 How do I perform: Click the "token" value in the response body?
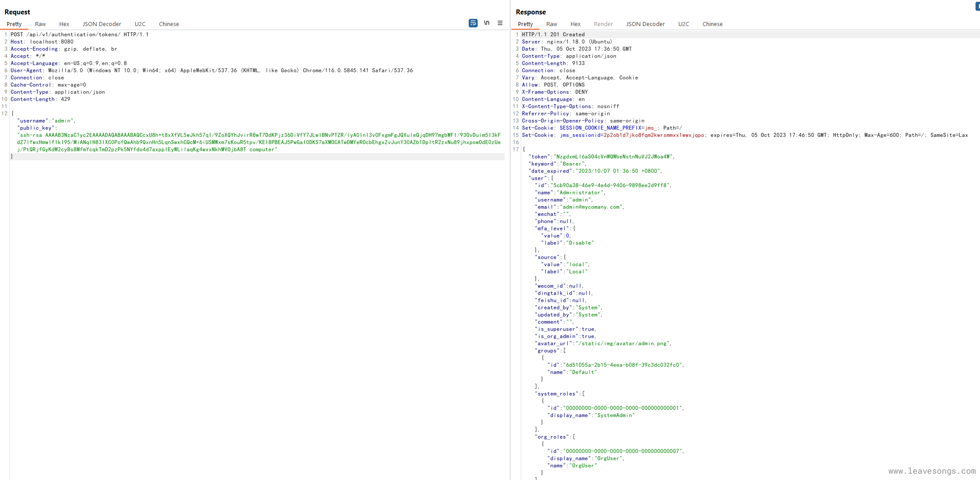(x=613, y=157)
